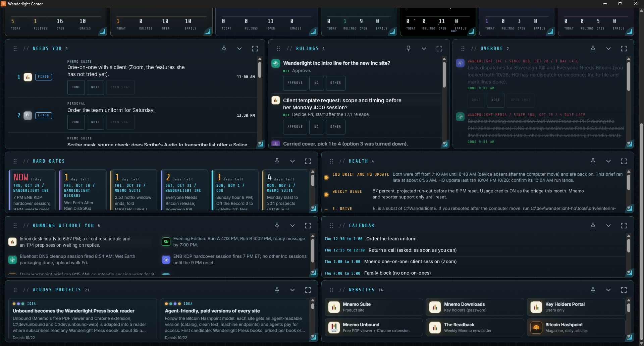The width and height of the screenshot is (644, 346).
Task: Grab the Needs You drag handle
Action: [15, 49]
